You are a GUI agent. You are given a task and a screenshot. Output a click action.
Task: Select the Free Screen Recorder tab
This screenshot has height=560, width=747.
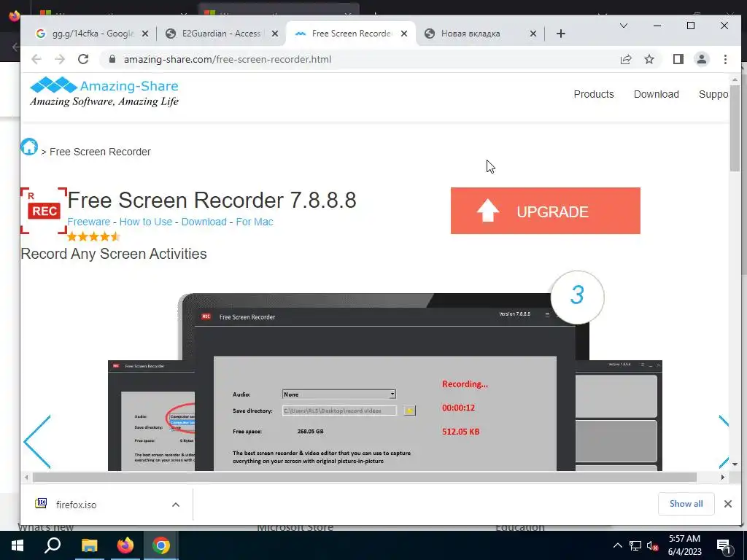[350, 34]
